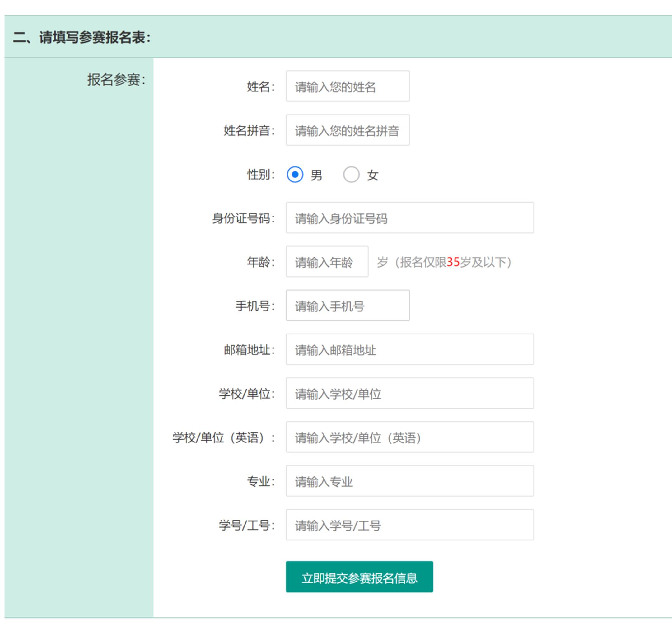
Task: Focus the 学校/单位（英语） English field
Action: 409,437
